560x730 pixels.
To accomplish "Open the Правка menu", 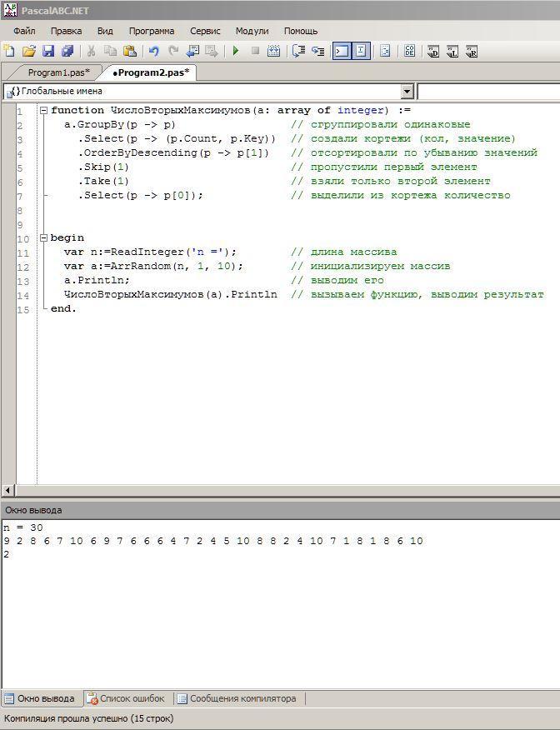I will 66,31.
